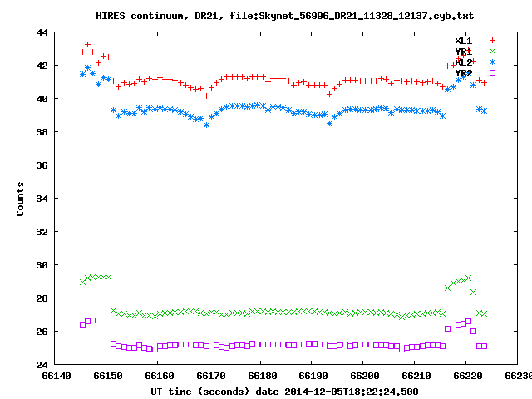Screen dimensions: 532x399
Task: Click the y-axis tick label 30
Action: click(x=42, y=265)
